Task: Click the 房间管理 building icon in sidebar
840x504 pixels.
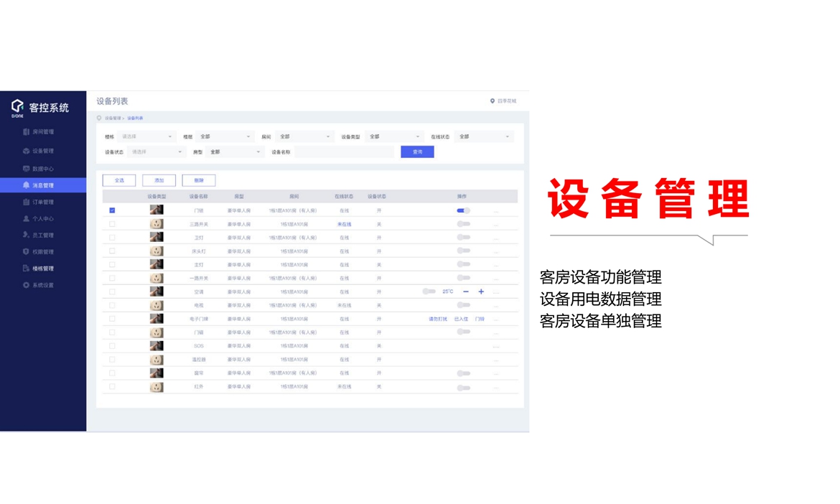Action: pos(27,132)
